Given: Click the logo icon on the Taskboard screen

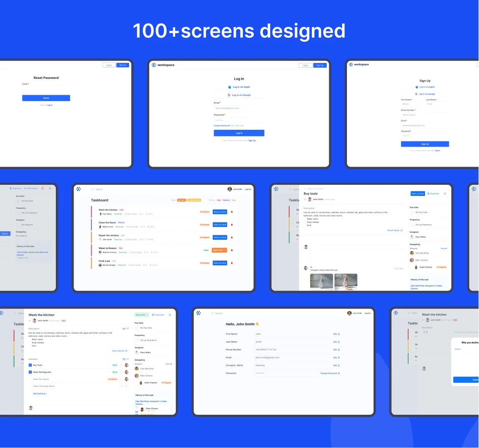Looking at the screenshot, I should coord(78,189).
